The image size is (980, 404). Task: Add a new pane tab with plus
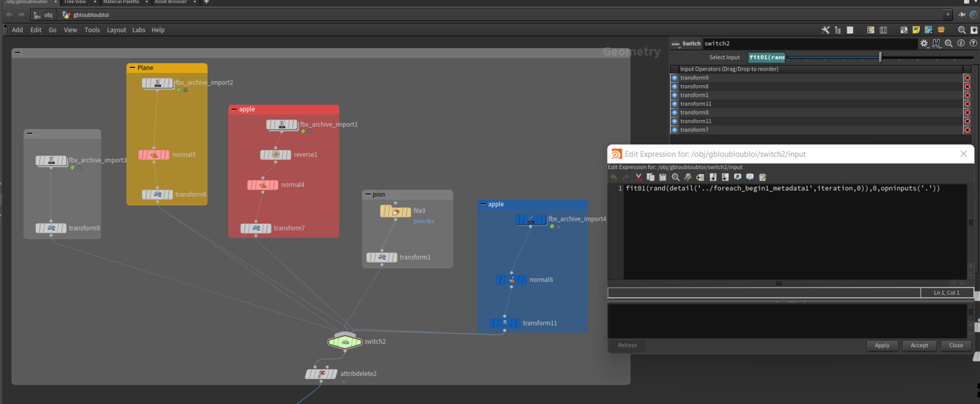click(206, 2)
